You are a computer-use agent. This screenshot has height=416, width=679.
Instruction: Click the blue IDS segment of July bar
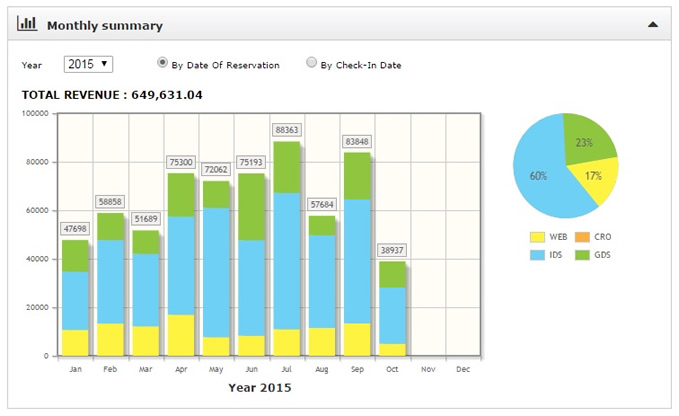coord(287,261)
